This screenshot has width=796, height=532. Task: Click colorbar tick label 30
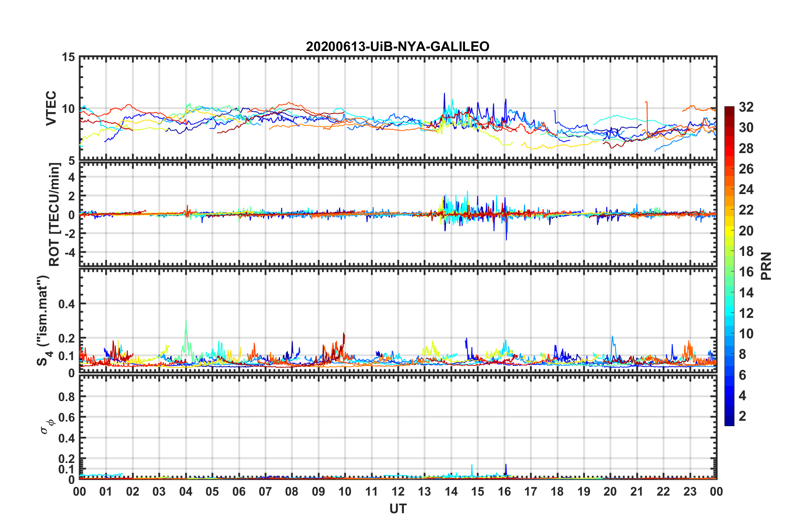pyautogui.click(x=746, y=128)
